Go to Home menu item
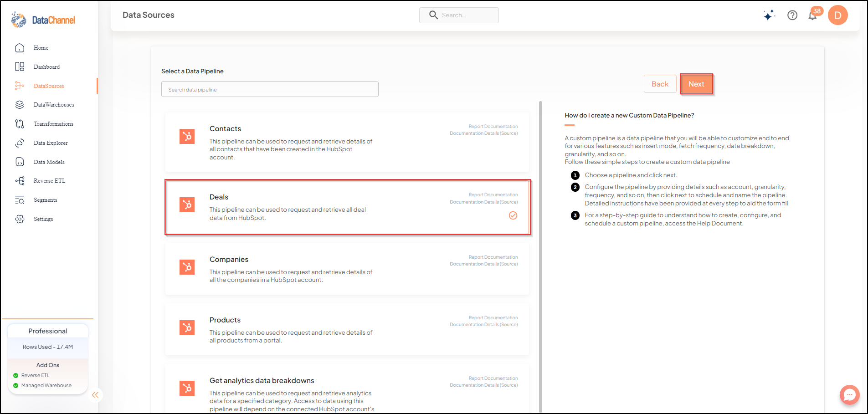The height and width of the screenshot is (414, 868). tap(41, 48)
